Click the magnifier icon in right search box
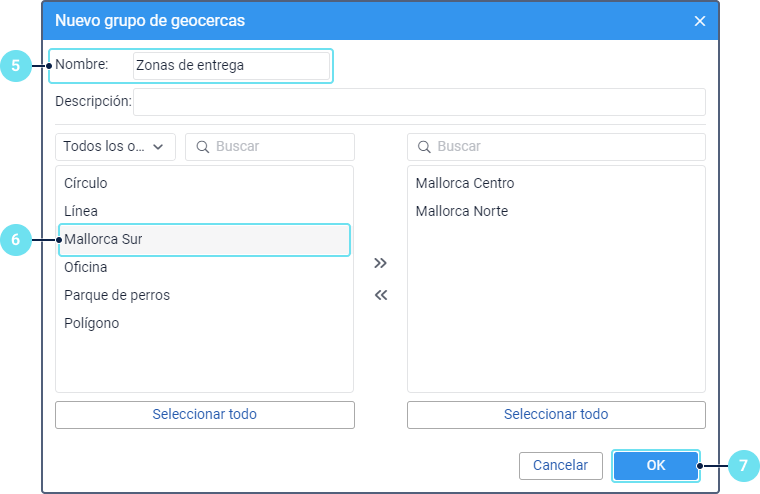Viewport: 760px width, 494px height. pyautogui.click(x=424, y=147)
